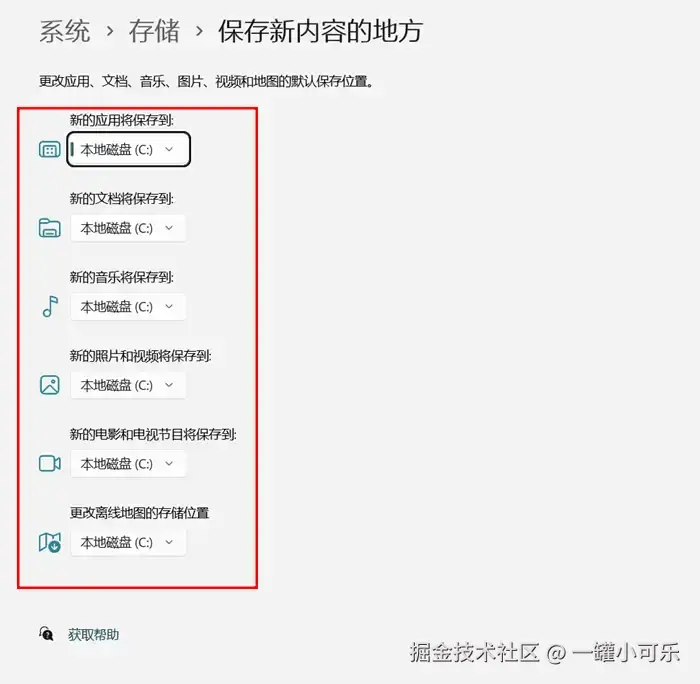The height and width of the screenshot is (684, 700).
Task: Open the 新的音乐将保存到 drive dropdown
Action: click(x=128, y=307)
